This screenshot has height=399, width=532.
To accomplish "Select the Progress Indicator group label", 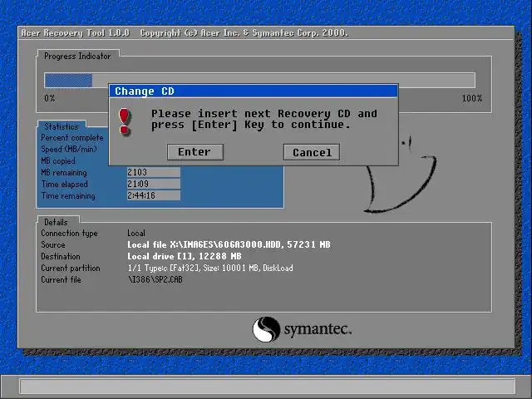I will pos(77,56).
